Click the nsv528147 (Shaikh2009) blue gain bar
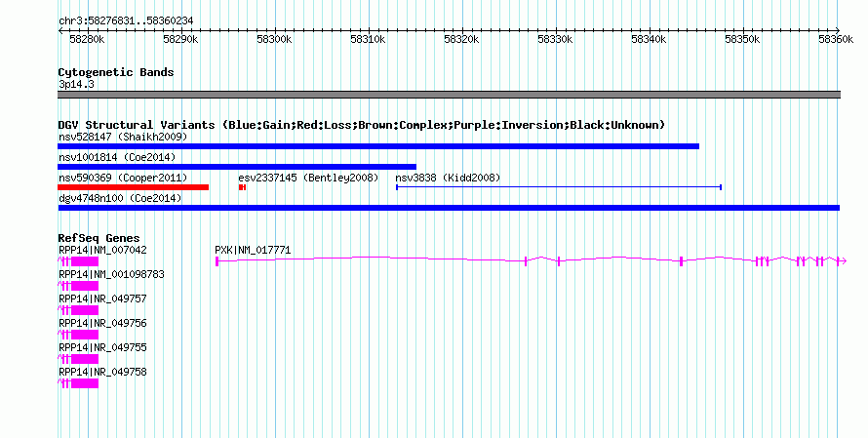The width and height of the screenshot is (868, 438). point(378,146)
